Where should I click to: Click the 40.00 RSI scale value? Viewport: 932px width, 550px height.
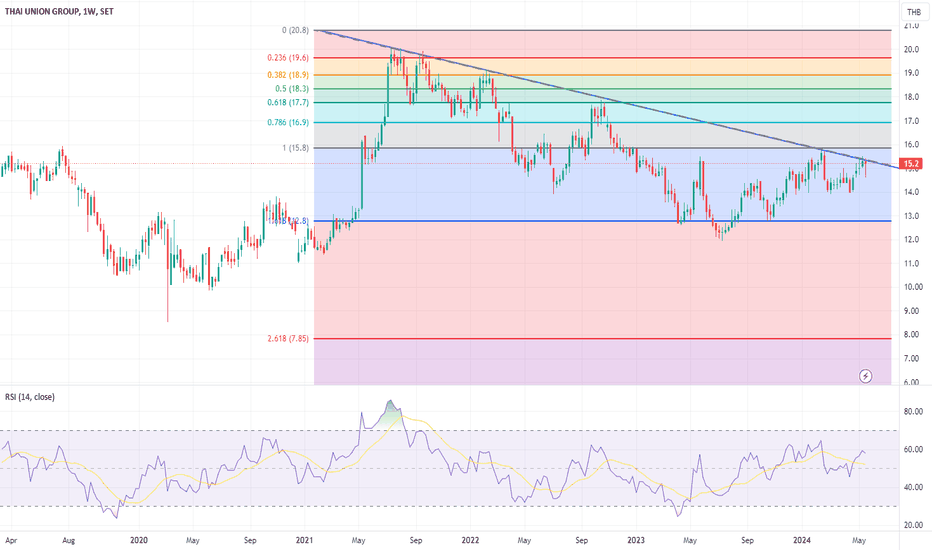(x=913, y=488)
